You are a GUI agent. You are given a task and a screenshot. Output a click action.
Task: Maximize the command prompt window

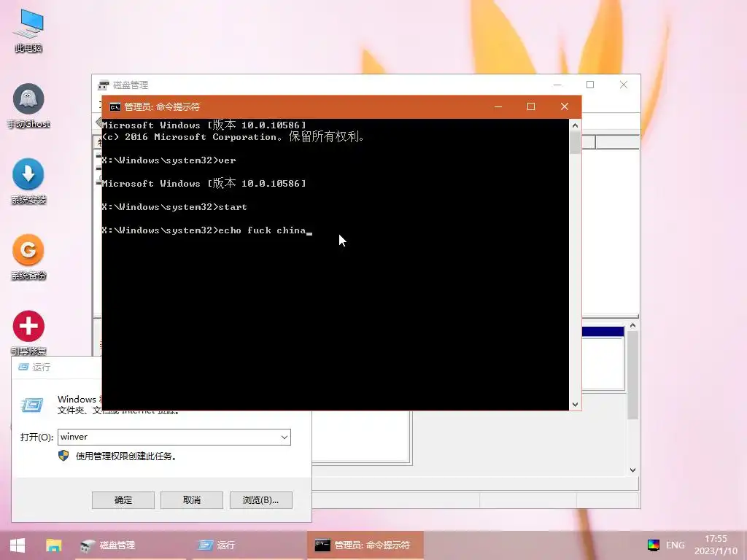click(531, 106)
